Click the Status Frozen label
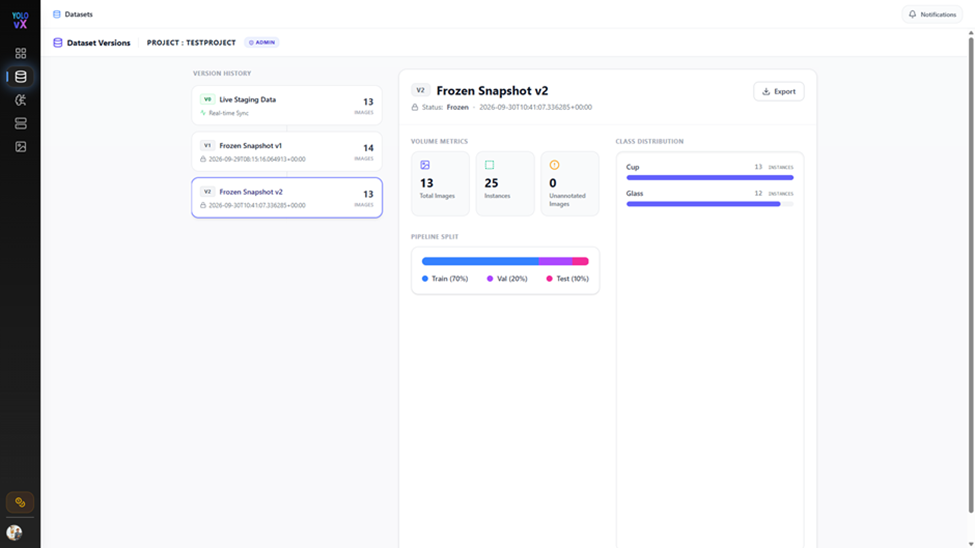Image resolution: width=975 pixels, height=548 pixels. (x=445, y=107)
